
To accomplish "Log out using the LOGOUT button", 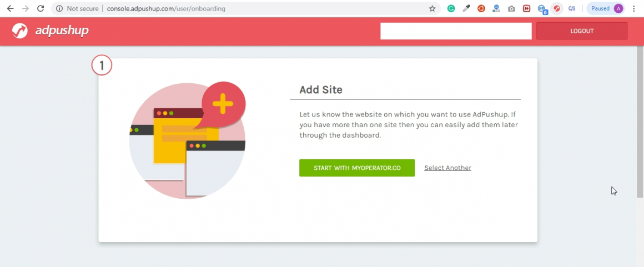I will [582, 31].
